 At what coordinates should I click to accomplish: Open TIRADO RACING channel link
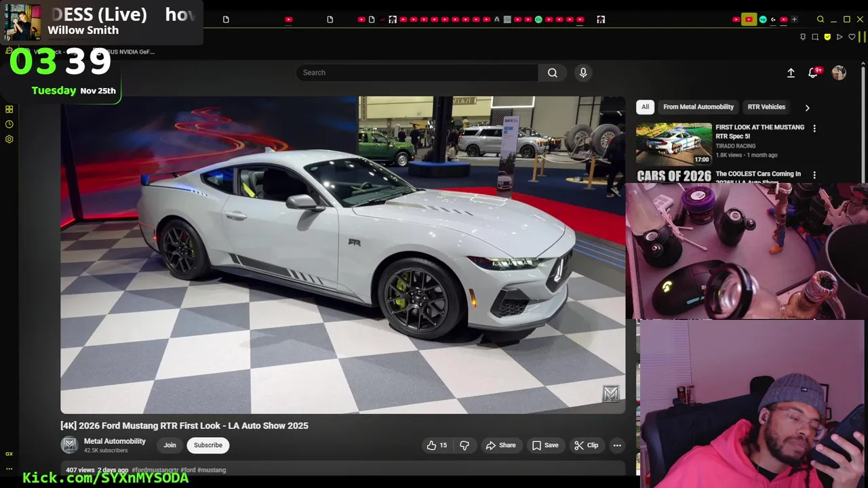click(x=736, y=146)
